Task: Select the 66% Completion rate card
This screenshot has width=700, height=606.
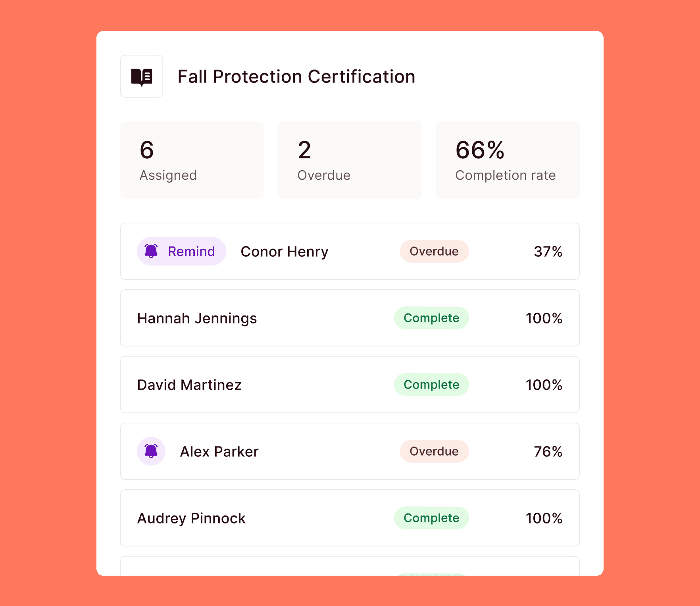Action: (x=508, y=160)
